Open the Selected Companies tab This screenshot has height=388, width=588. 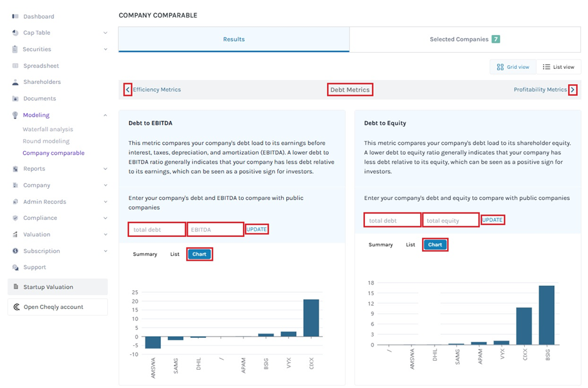tap(465, 39)
